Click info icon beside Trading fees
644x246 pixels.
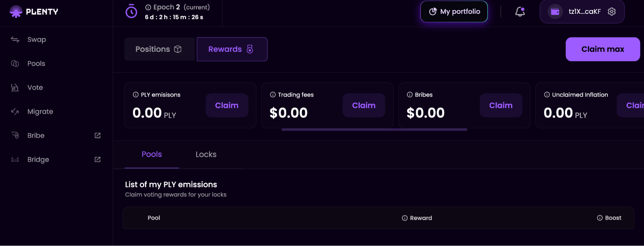click(273, 95)
